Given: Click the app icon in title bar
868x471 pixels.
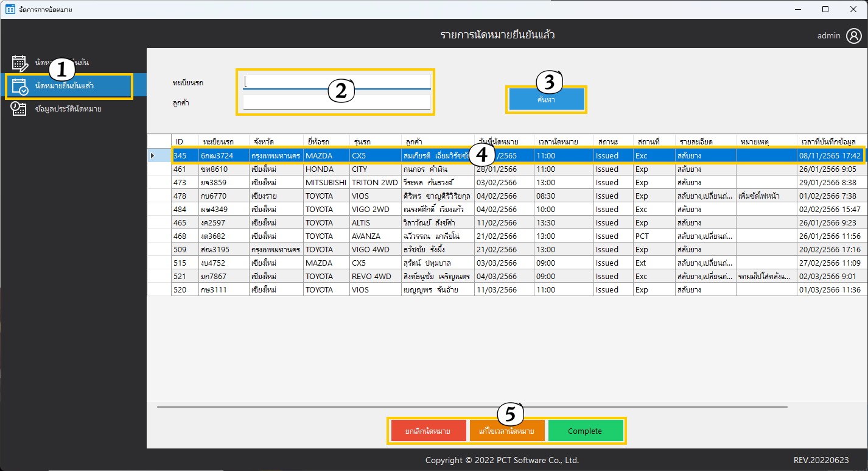Looking at the screenshot, I should pyautogui.click(x=10, y=9).
